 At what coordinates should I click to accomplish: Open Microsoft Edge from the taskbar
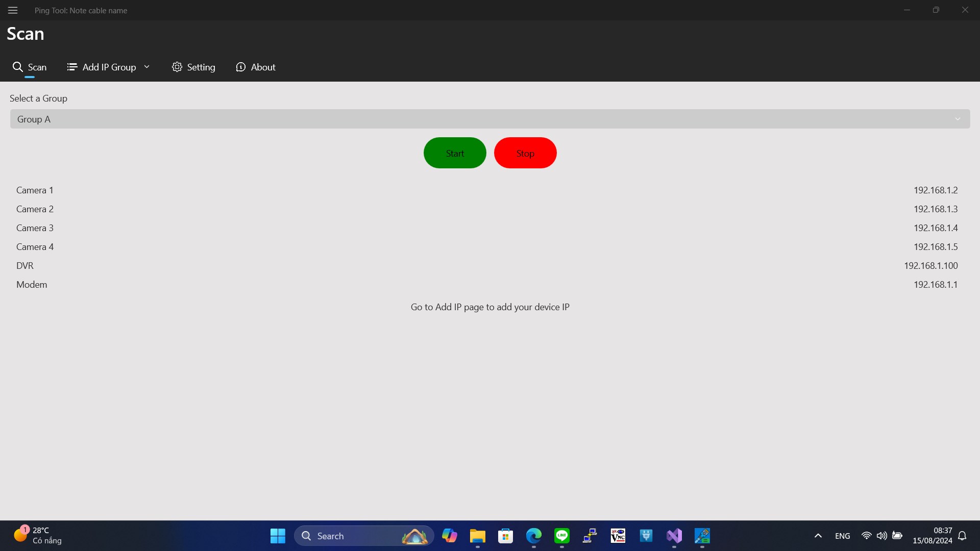[x=533, y=536]
